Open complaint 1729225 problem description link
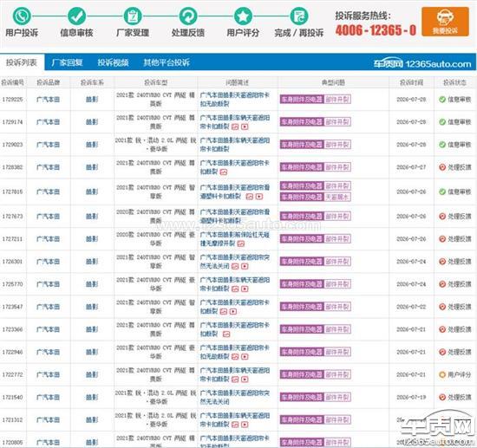 234,100
